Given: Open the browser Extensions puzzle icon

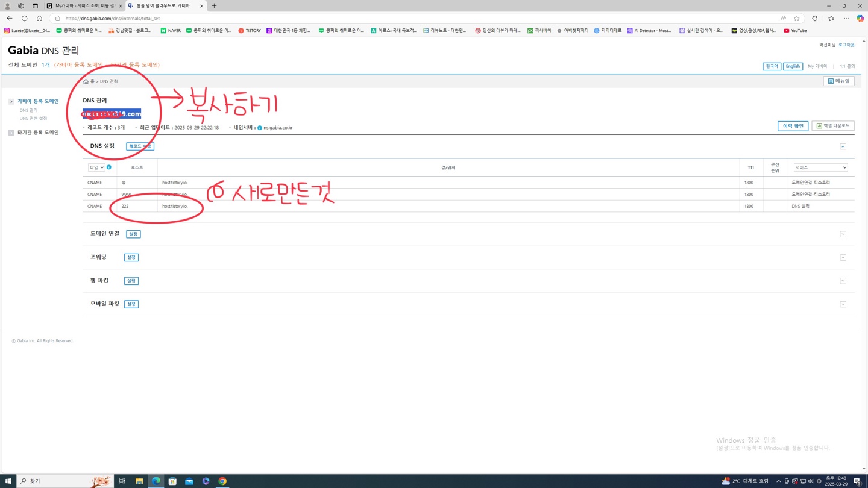Looking at the screenshot, I should point(814,19).
